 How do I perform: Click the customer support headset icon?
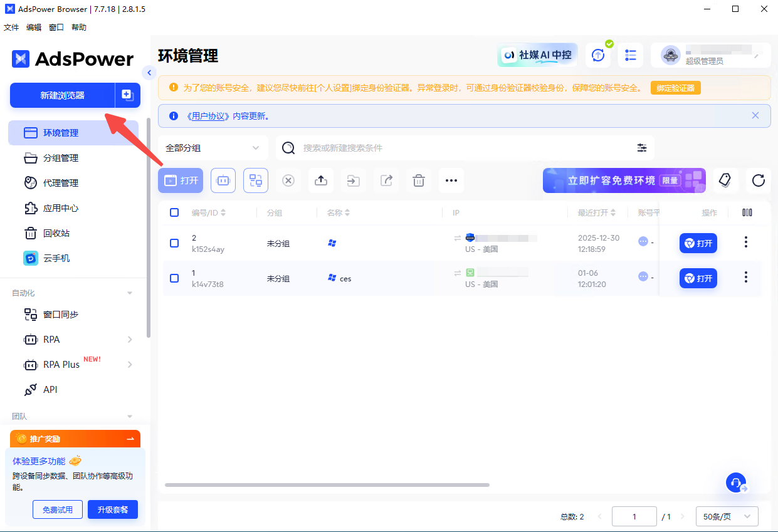pos(736,482)
